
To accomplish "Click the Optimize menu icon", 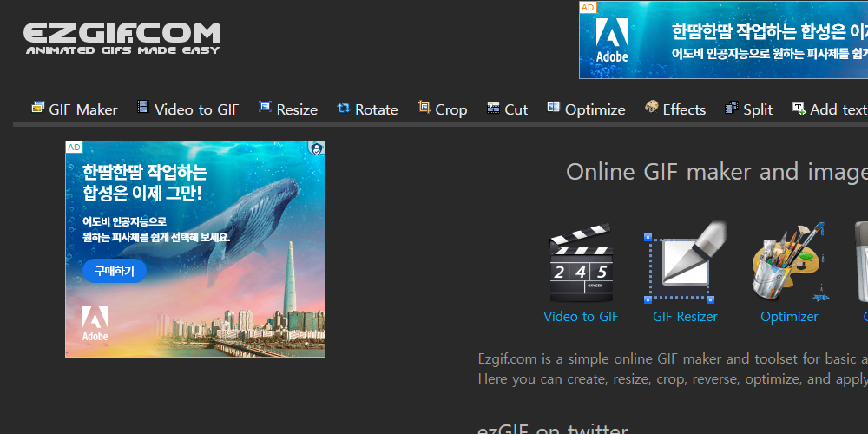I will (x=554, y=107).
